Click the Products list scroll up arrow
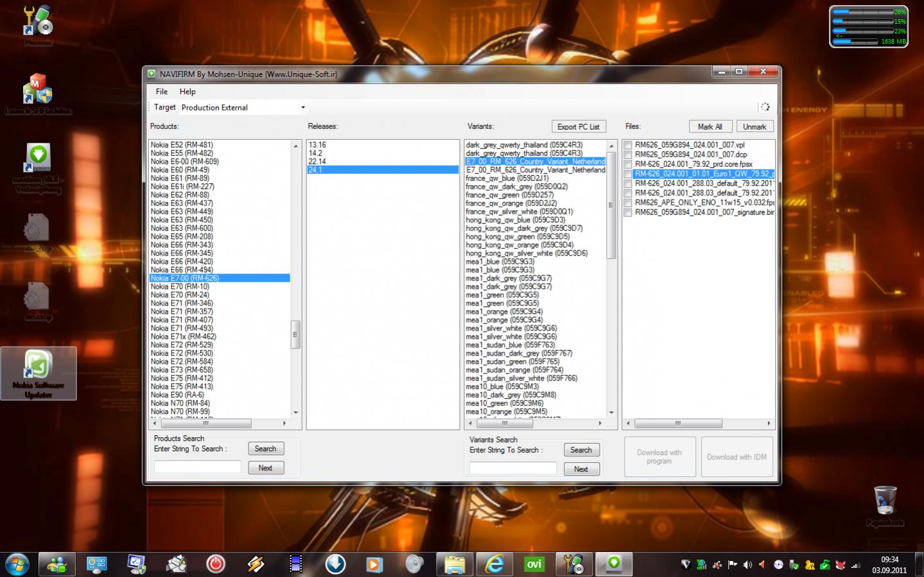Viewport: 924px width, 577px height. (x=296, y=146)
